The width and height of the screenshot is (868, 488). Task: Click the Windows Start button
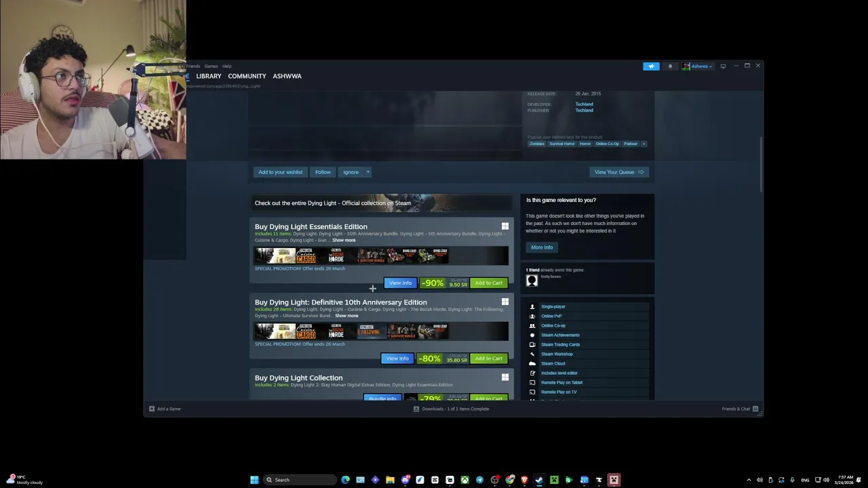pyautogui.click(x=254, y=480)
